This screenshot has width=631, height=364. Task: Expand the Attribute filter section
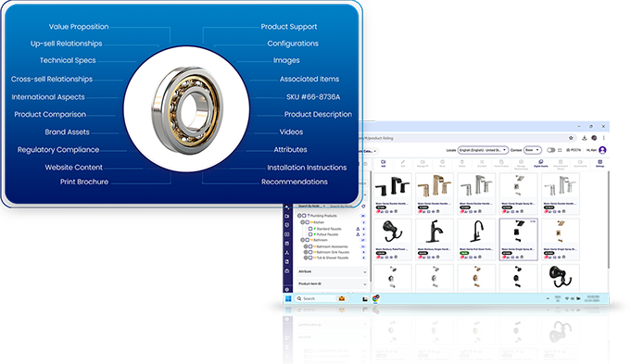333,272
